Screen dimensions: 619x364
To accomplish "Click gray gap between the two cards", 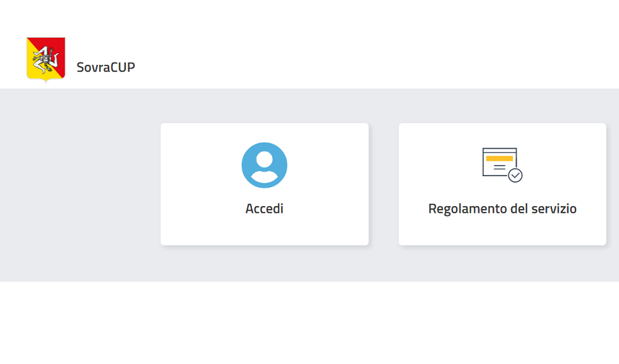I will pos(384,184).
